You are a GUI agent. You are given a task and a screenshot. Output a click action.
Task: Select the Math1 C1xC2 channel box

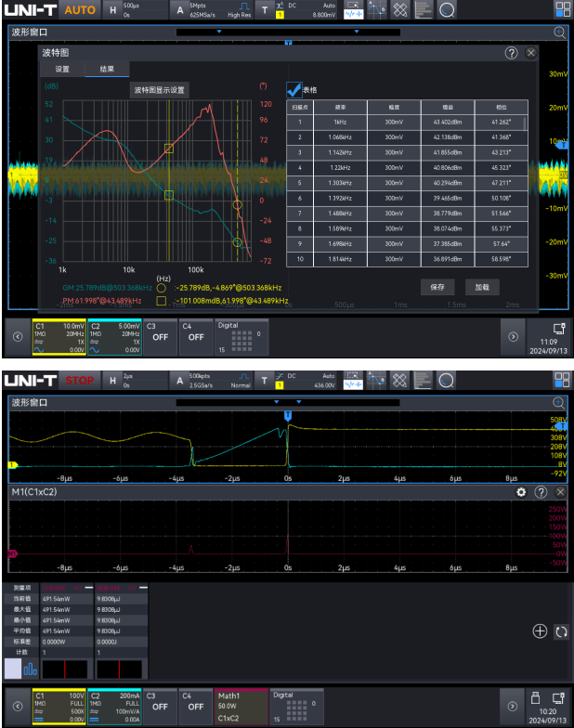coord(238,707)
